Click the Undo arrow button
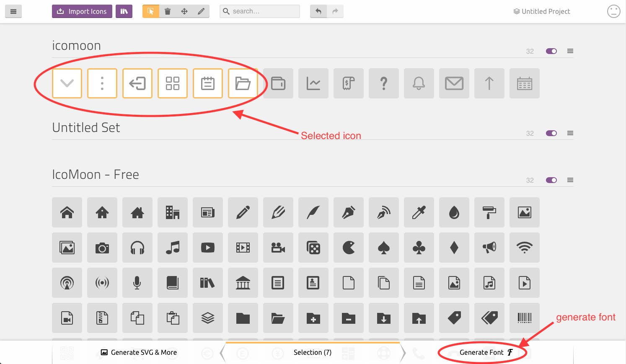This screenshot has height=364, width=626. (318, 11)
